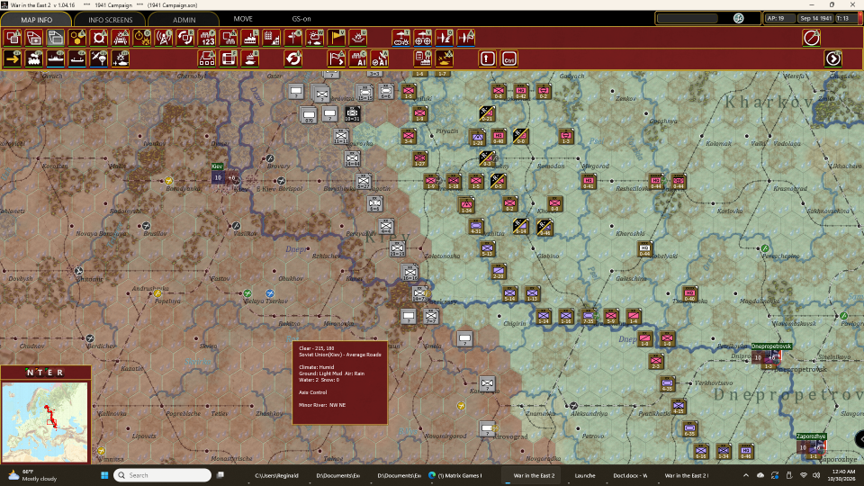Viewport: 864px width, 486px height.
Task: Open the ADMIN tab
Action: [184, 19]
